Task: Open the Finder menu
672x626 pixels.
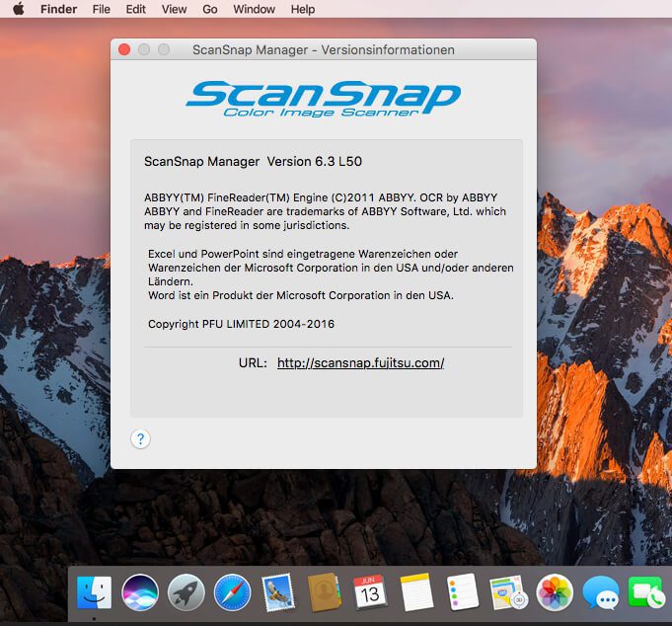Action: [59, 9]
